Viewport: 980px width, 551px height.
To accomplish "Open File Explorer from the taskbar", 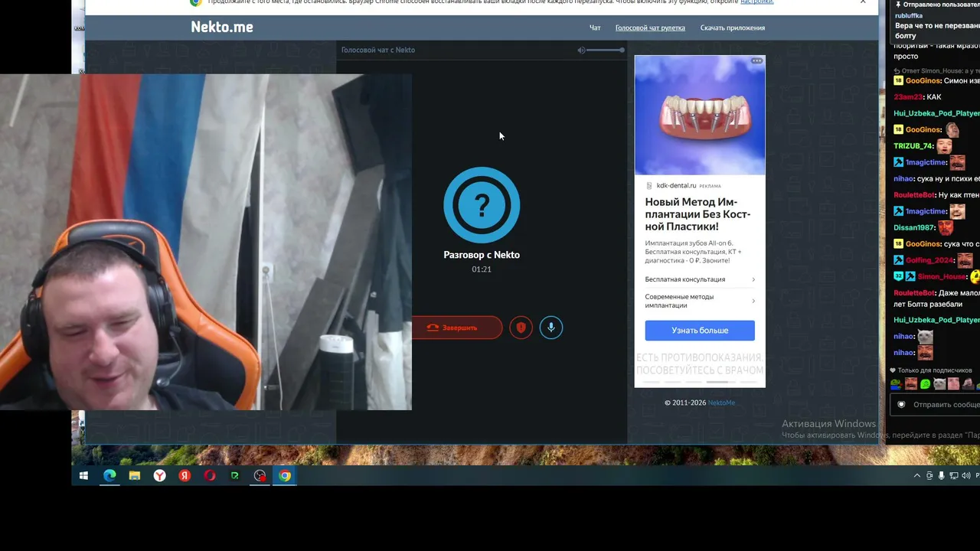I will tap(135, 475).
